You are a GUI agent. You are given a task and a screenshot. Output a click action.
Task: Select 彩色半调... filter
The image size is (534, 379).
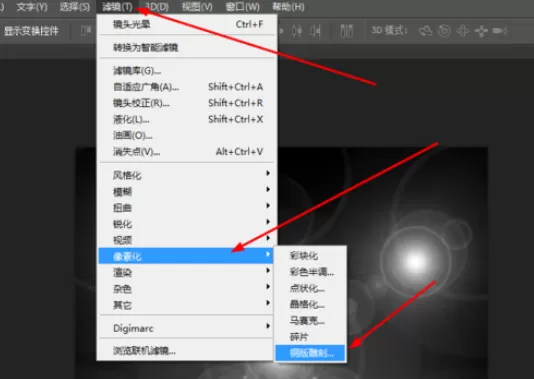coord(311,272)
